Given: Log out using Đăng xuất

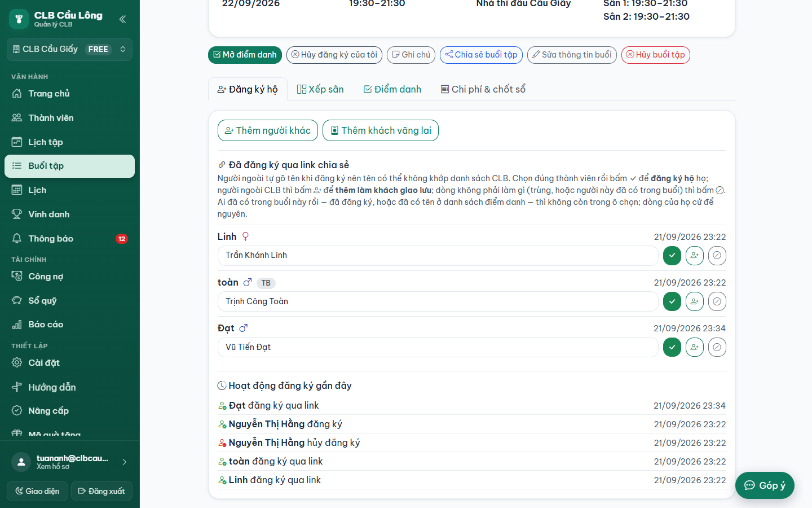Looking at the screenshot, I should [101, 491].
